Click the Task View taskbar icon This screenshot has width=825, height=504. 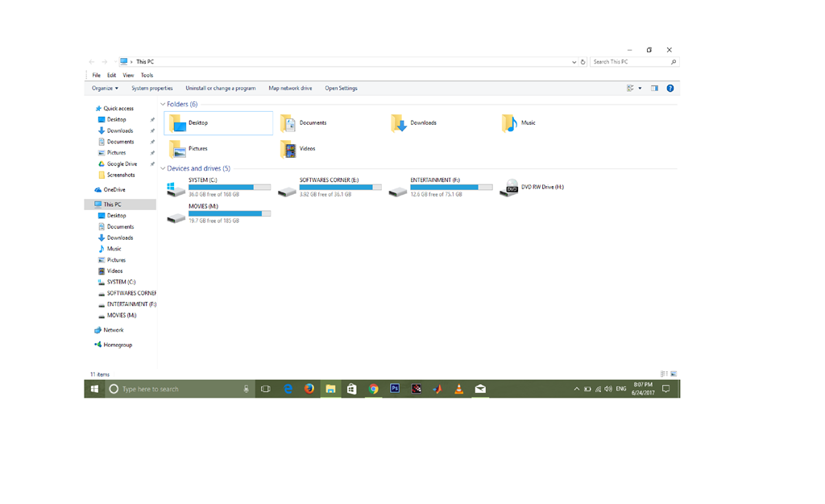click(x=266, y=389)
